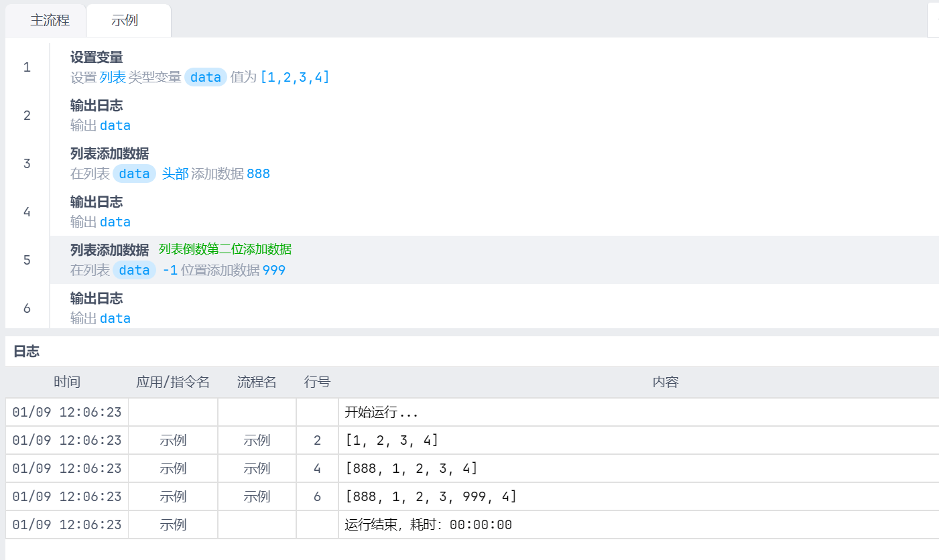The image size is (939, 560).
Task: Click line number 5 in the gutter
Action: click(x=27, y=260)
